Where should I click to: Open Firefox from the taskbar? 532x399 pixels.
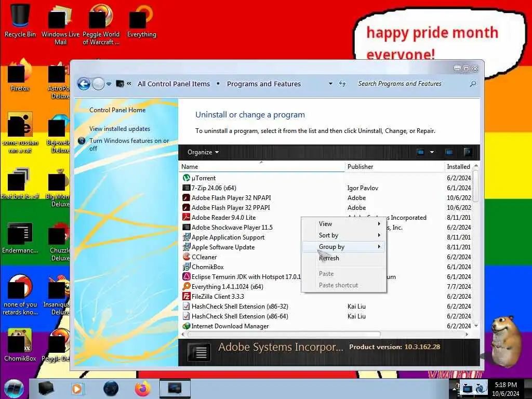click(x=143, y=389)
